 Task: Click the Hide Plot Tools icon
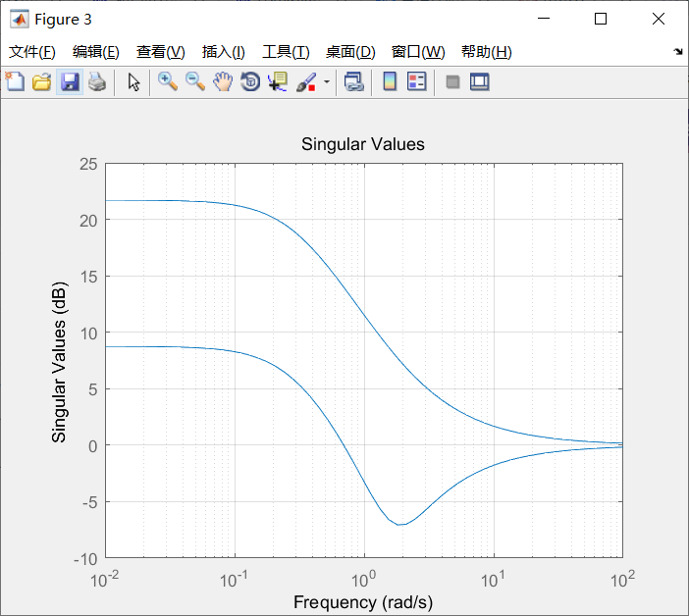pos(452,82)
